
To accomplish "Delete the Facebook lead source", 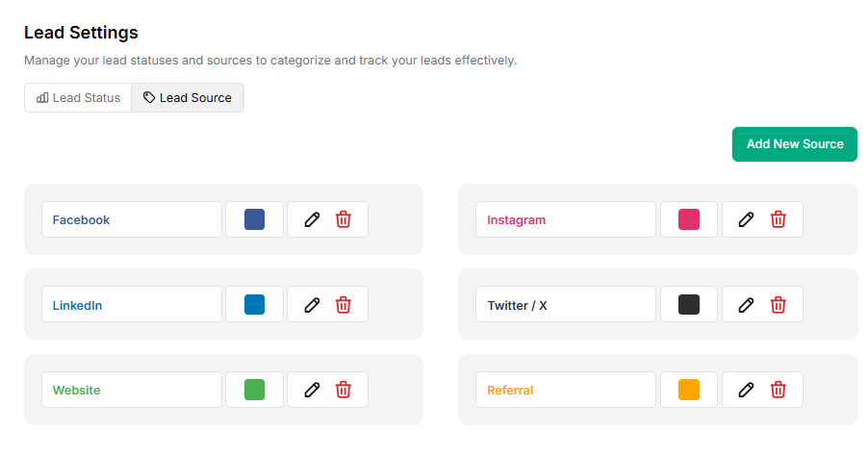I will (343, 219).
